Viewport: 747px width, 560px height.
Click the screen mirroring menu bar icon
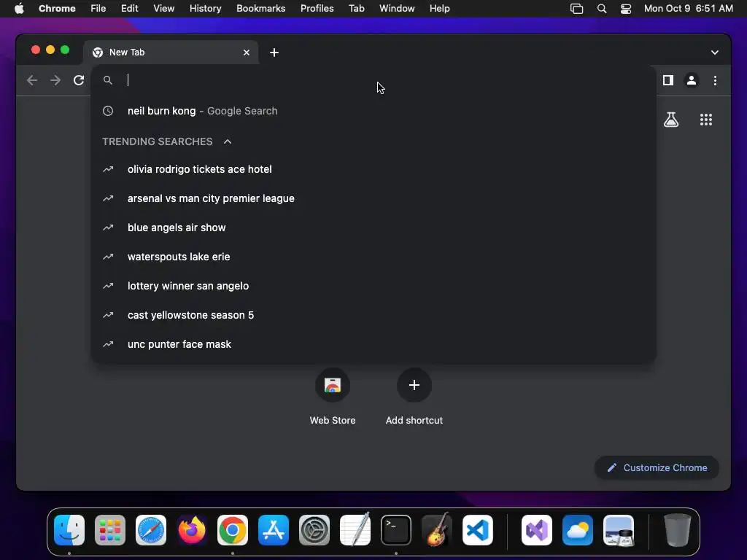tap(576, 9)
